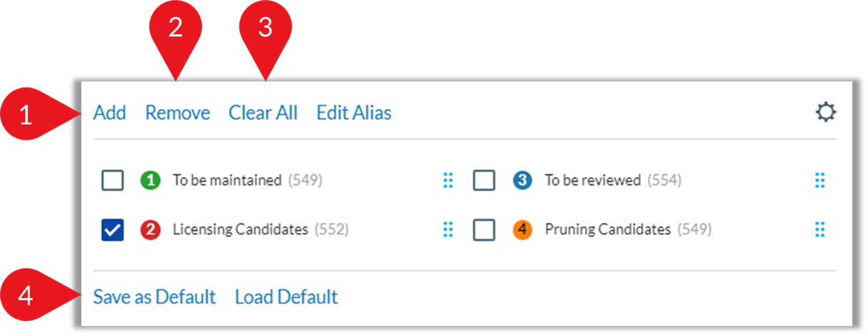This screenshot has width=868, height=336.
Task: Click the red number 2 badge
Action: 150,230
